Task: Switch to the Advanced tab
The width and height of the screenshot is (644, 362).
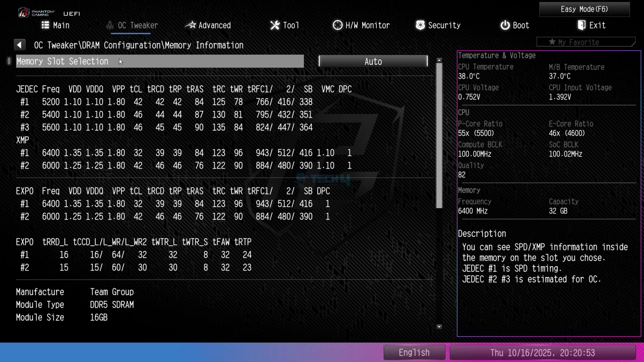Action: pos(214,25)
